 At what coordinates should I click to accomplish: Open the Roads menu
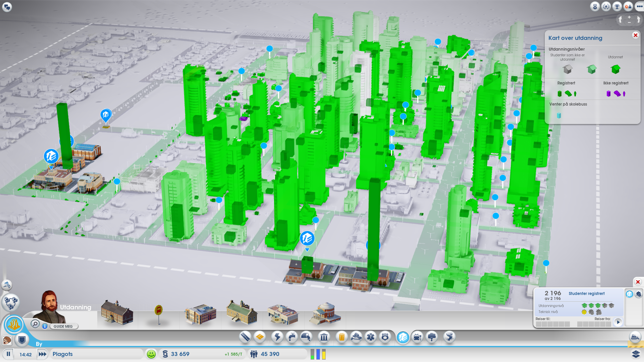tap(245, 337)
